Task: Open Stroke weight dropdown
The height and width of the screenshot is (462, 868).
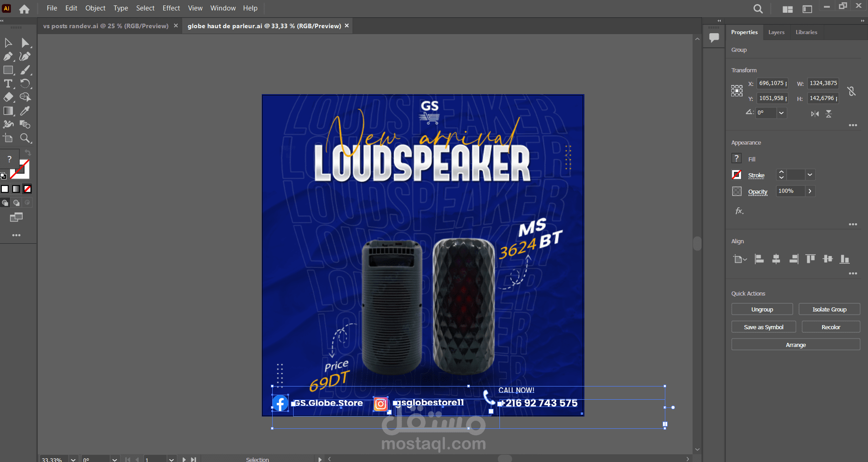Action: (810, 175)
